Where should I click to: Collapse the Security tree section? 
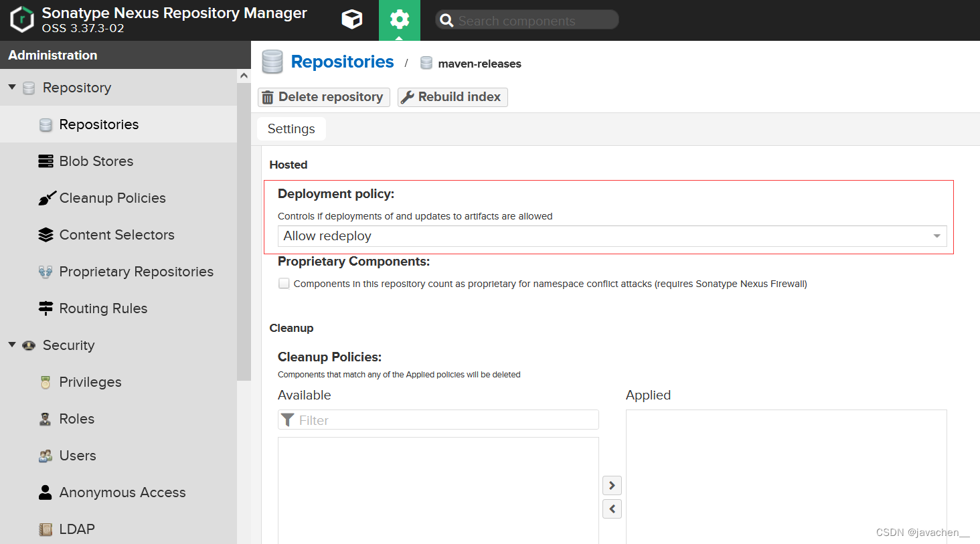(x=12, y=345)
